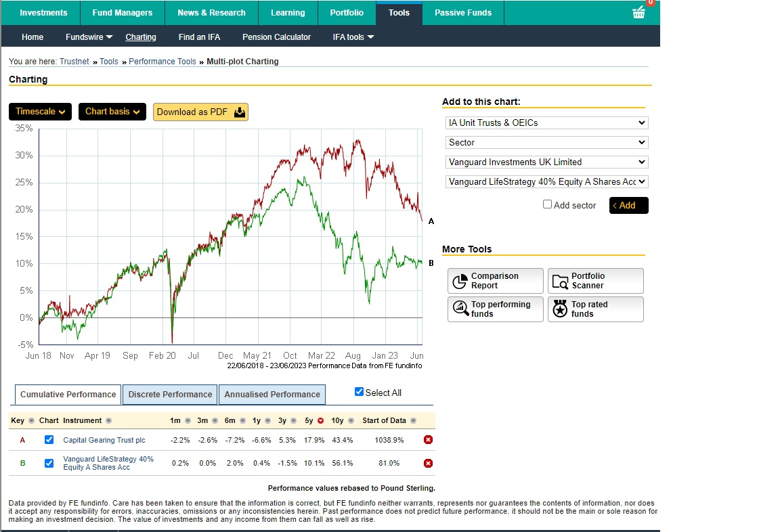Open the shopping basket icon

(638, 12)
